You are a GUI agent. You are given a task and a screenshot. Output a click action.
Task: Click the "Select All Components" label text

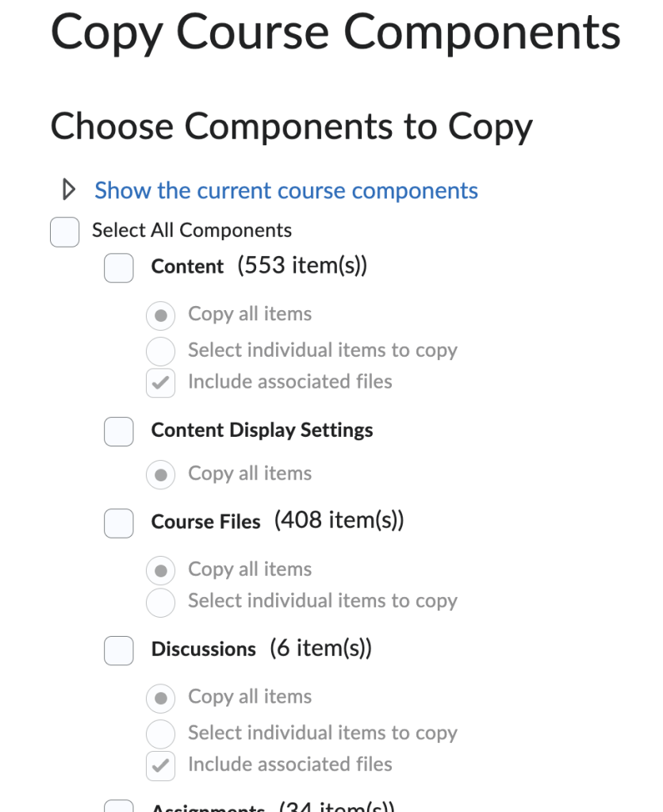tap(192, 231)
